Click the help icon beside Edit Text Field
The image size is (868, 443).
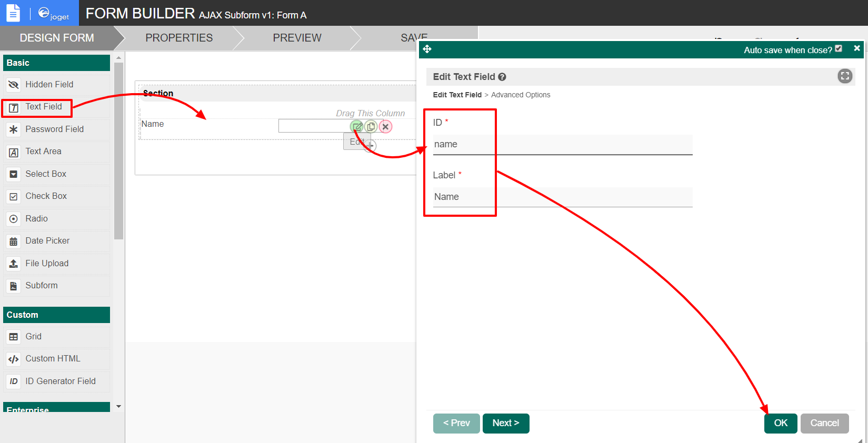pos(502,77)
